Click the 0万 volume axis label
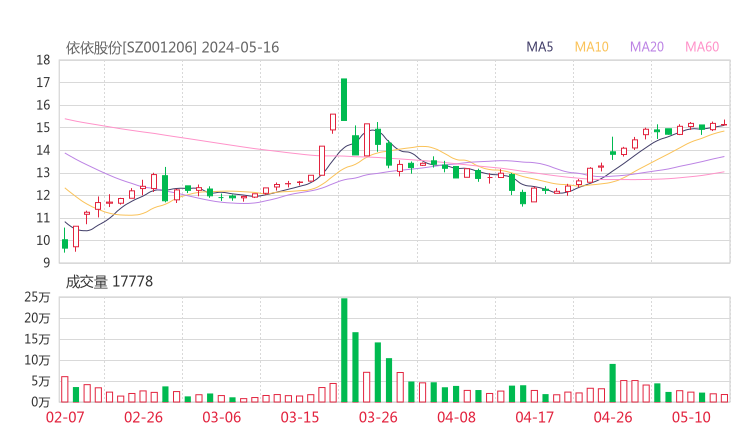This screenshot has width=740, height=440. (41, 402)
